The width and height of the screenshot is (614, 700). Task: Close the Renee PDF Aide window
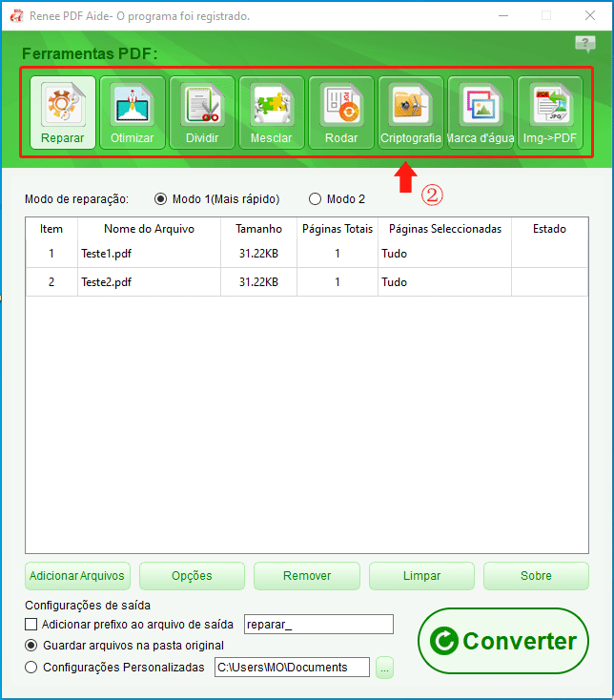click(x=590, y=15)
